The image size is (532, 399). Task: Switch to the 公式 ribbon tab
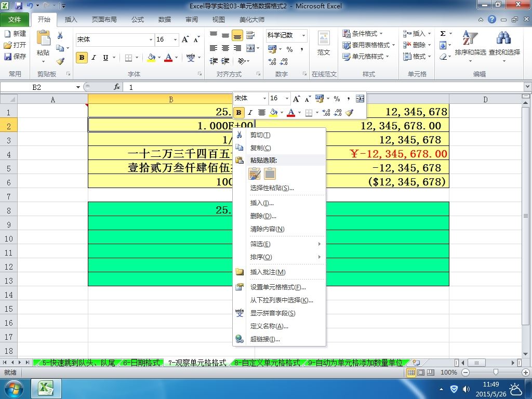tap(137, 20)
